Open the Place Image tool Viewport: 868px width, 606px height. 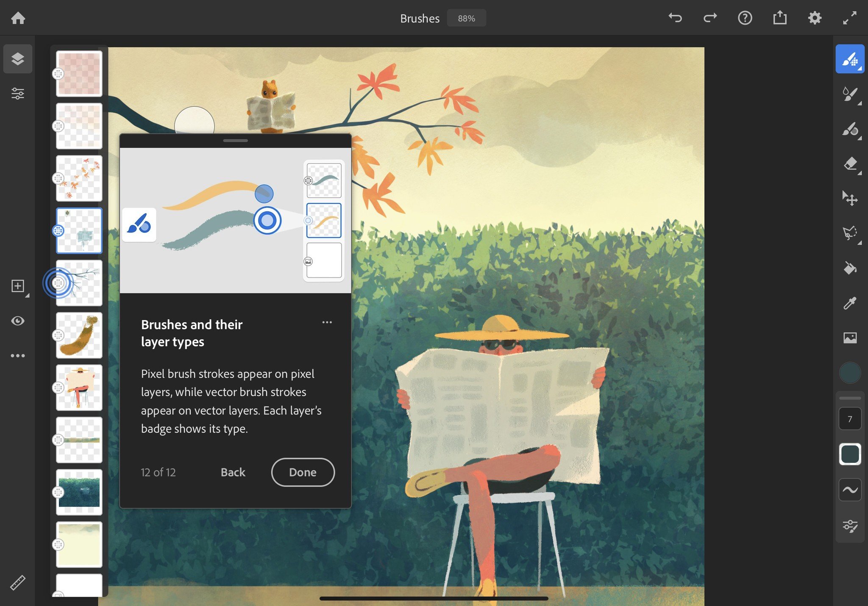[x=849, y=338]
